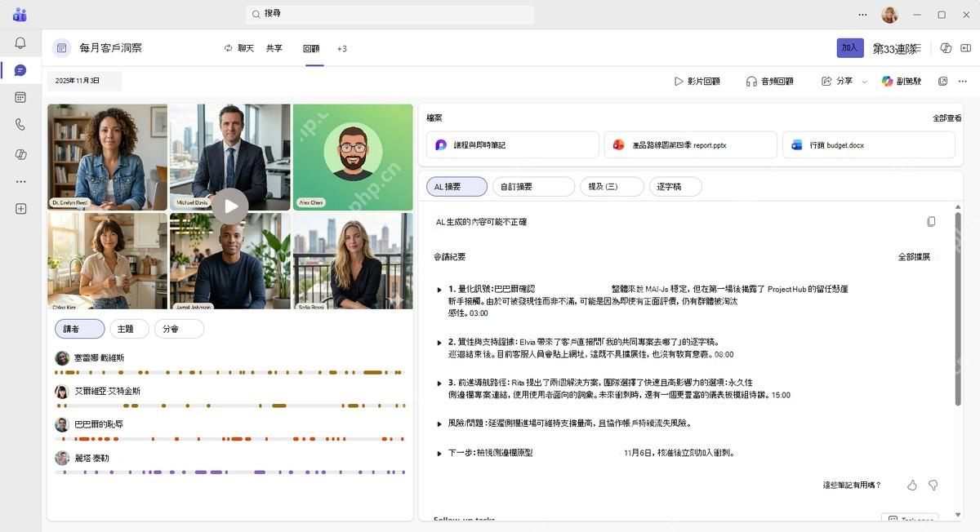Select the 提及 (三) tab
Viewport: 980px width, 532px height.
coord(612,187)
